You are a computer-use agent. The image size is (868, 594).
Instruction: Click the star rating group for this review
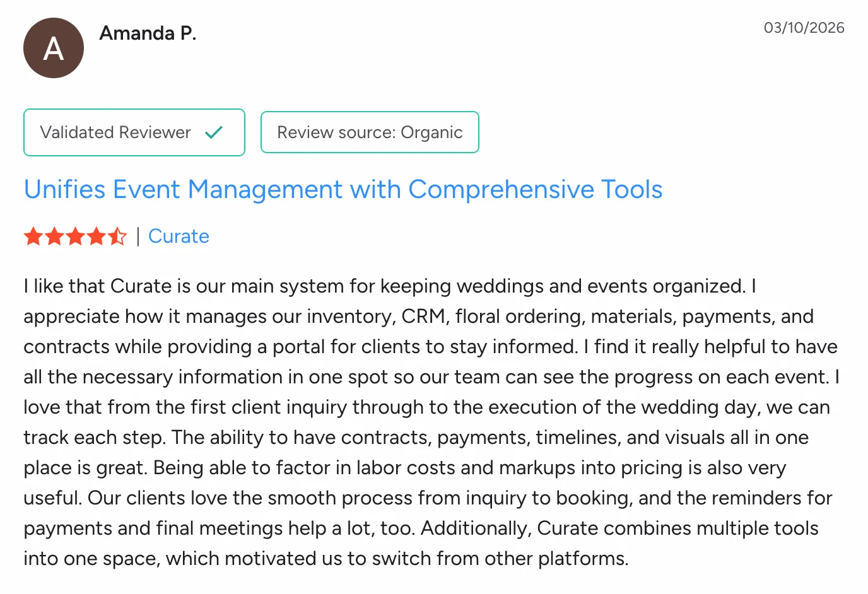(75, 236)
